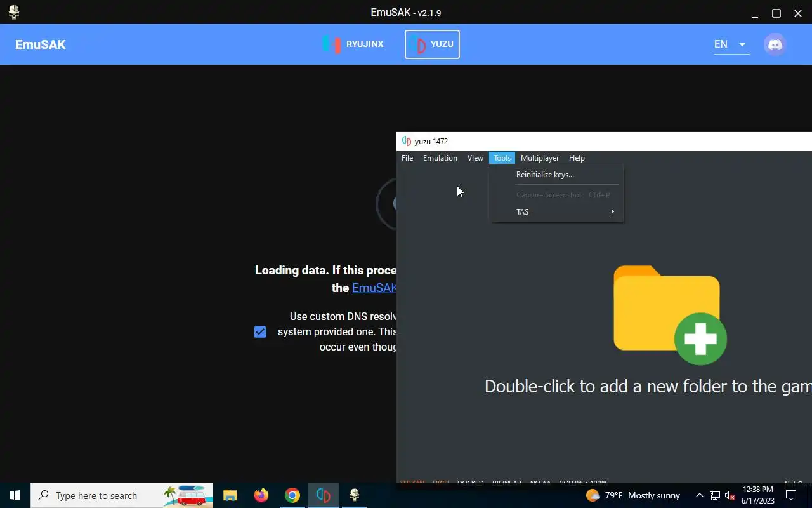Launch Firefox from the taskbar
This screenshot has width=812, height=508.
pos(261,495)
